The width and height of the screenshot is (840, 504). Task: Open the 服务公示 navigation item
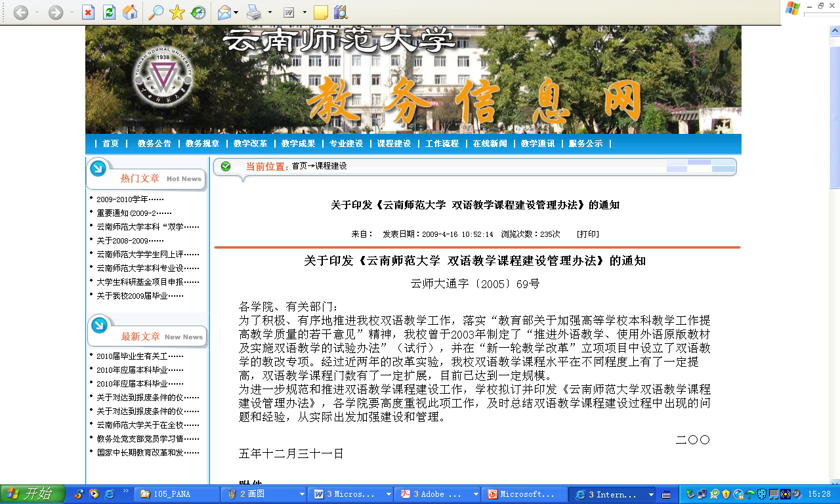click(x=585, y=144)
